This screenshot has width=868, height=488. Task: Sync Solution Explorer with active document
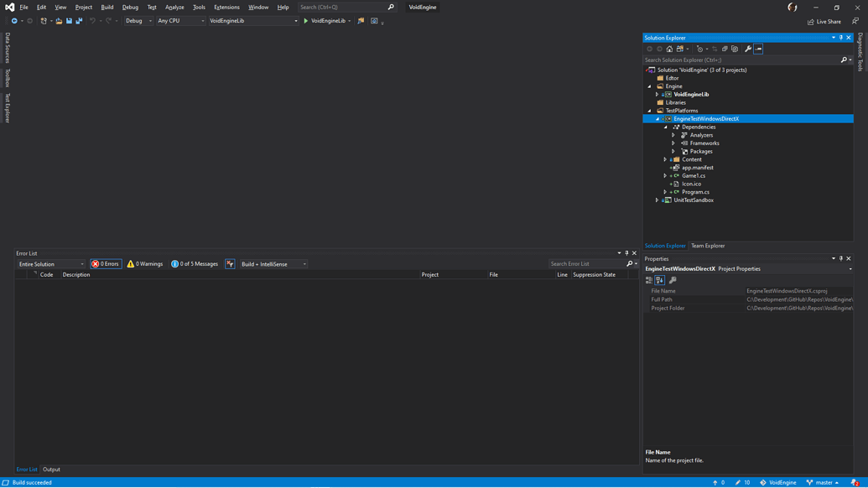[x=714, y=49]
